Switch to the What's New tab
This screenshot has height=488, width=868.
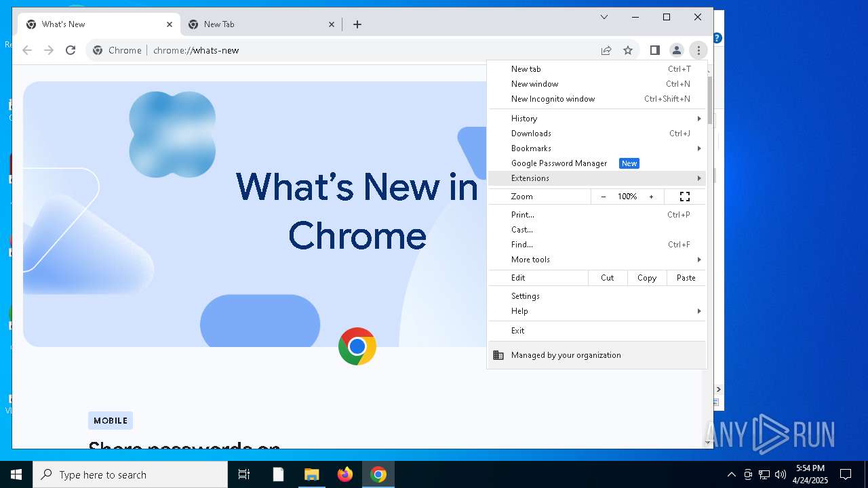[98, 24]
